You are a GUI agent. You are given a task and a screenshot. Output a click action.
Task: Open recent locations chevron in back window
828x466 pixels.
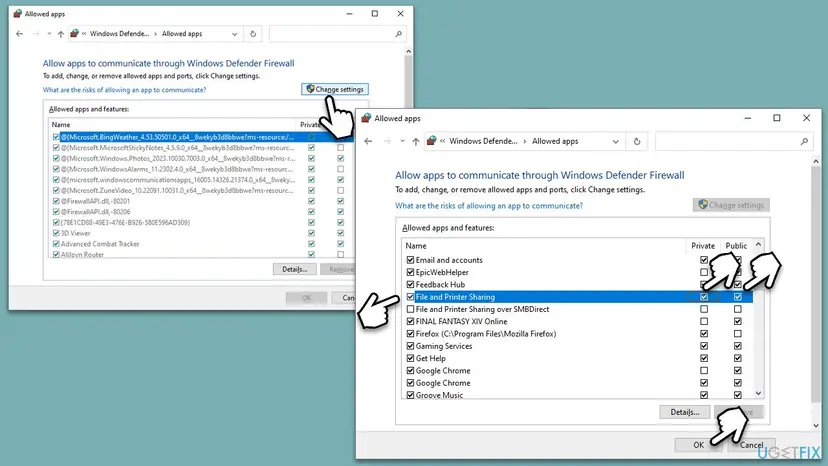coord(49,34)
